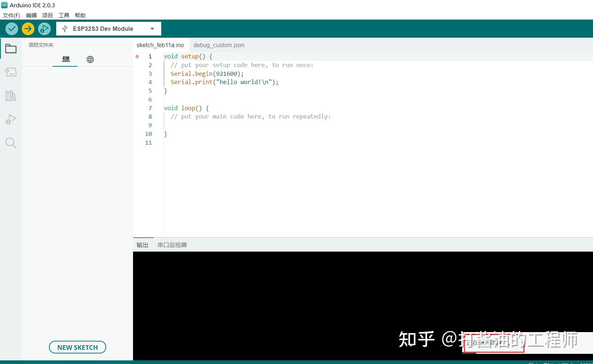Open the Boards Manager panel
The height and width of the screenshot is (364, 593).
[11, 72]
